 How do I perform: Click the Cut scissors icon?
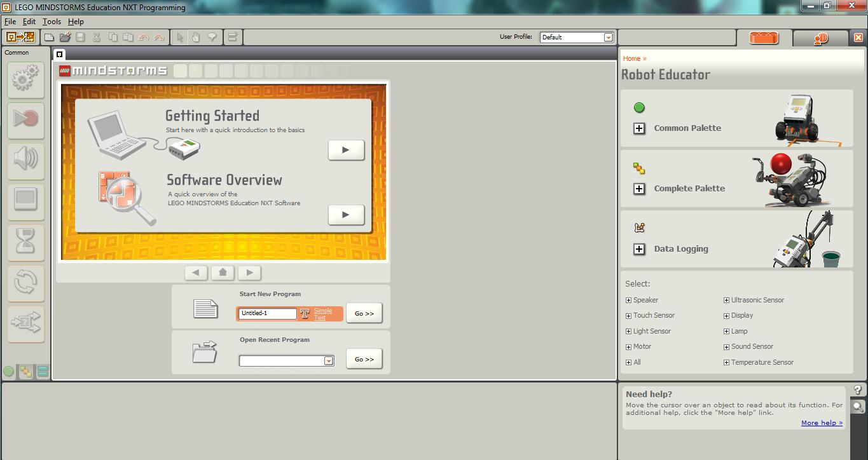(x=97, y=37)
